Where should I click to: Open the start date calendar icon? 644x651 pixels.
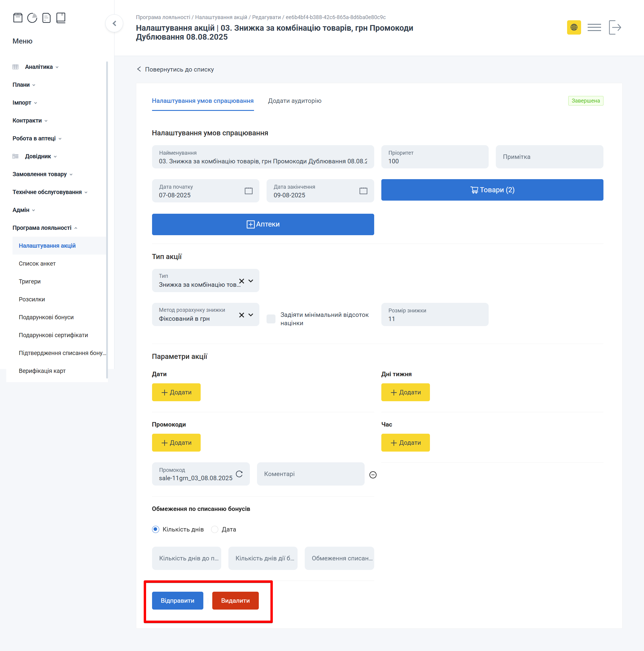[248, 191]
